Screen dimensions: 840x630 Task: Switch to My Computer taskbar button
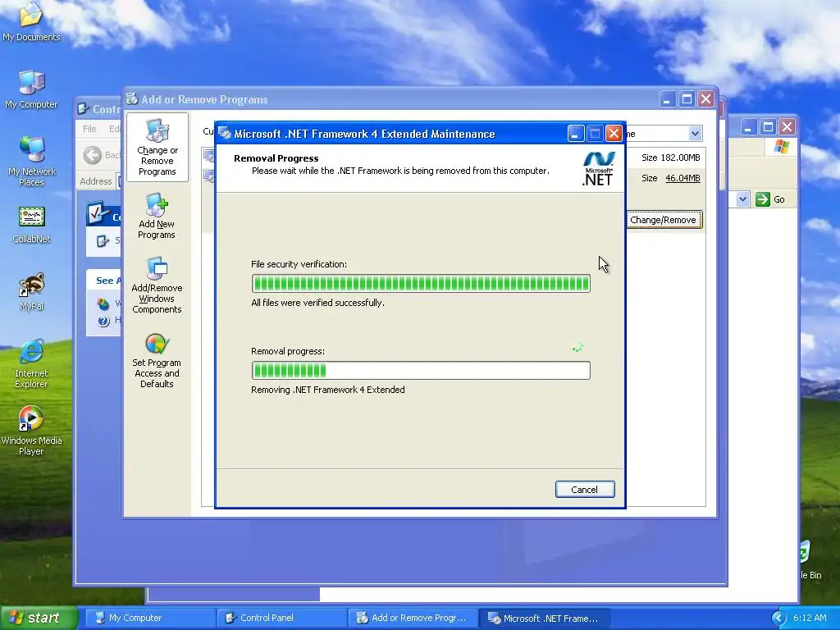tap(149, 618)
